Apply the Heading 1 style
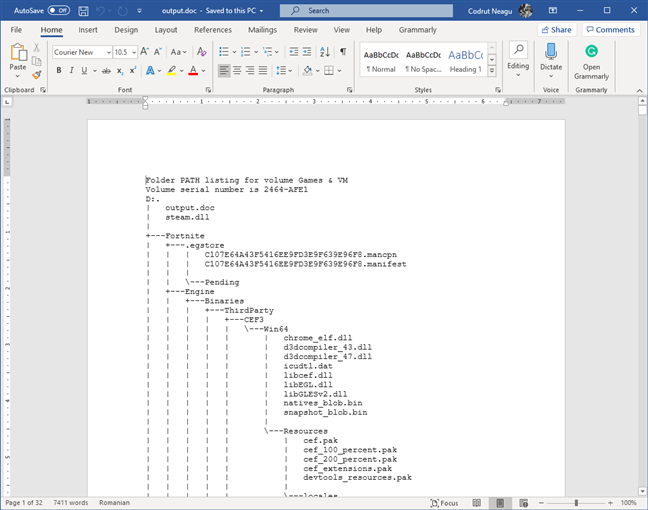Image resolution: width=648 pixels, height=510 pixels. (465, 61)
